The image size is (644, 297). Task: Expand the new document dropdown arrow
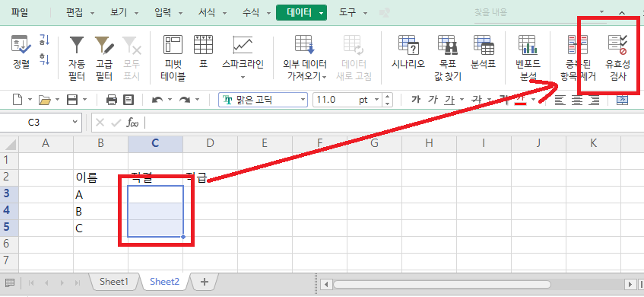click(30, 100)
